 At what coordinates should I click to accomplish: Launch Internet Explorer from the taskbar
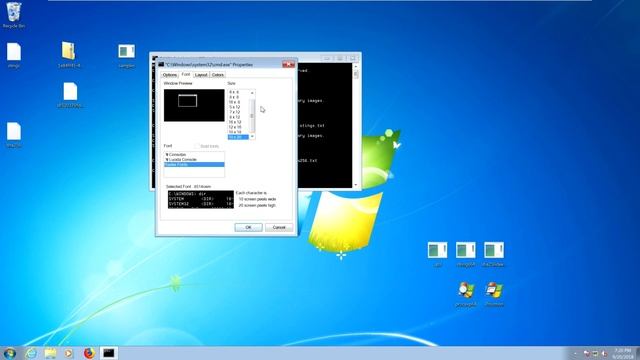click(x=31, y=353)
